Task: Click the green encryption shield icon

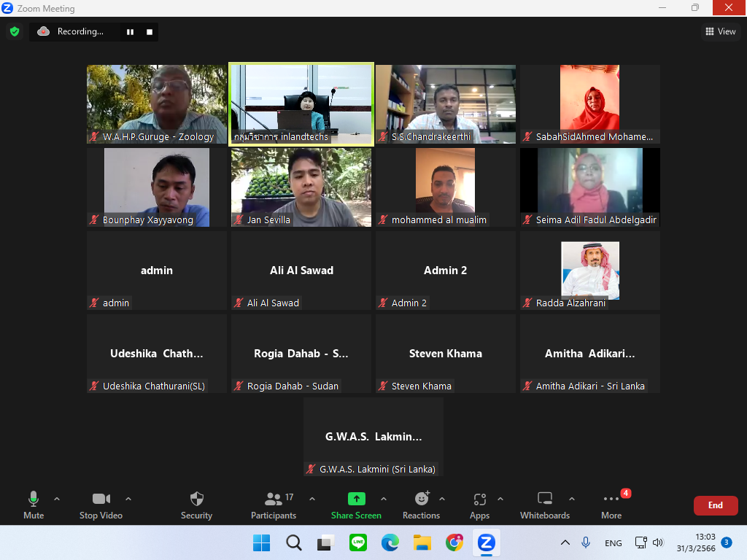Action: point(15,31)
